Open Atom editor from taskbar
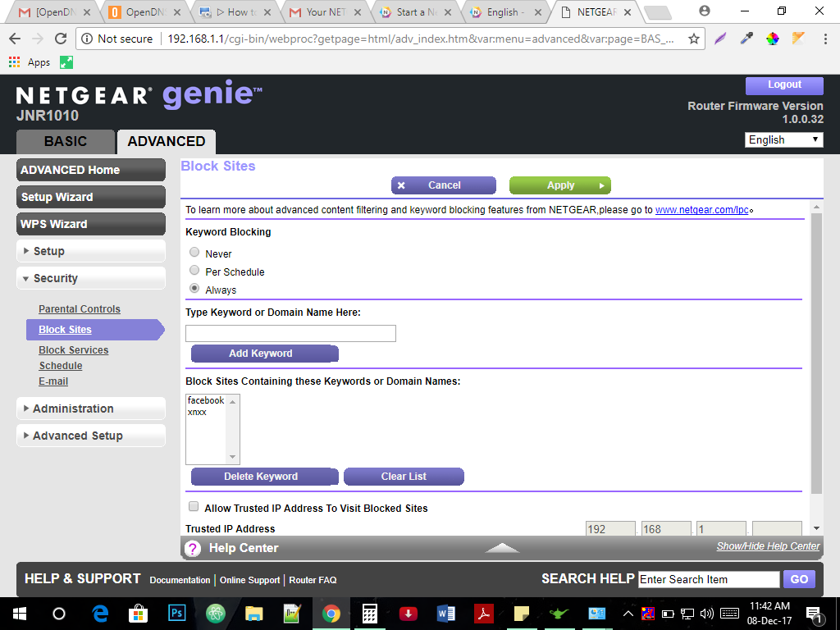 [216, 614]
